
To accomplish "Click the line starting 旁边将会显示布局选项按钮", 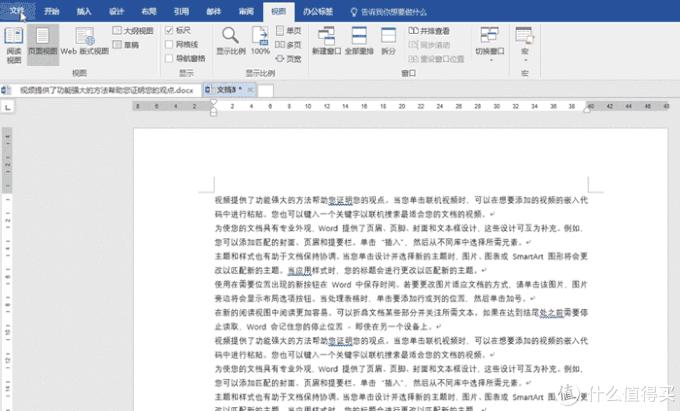I will pyautogui.click(x=375, y=299).
